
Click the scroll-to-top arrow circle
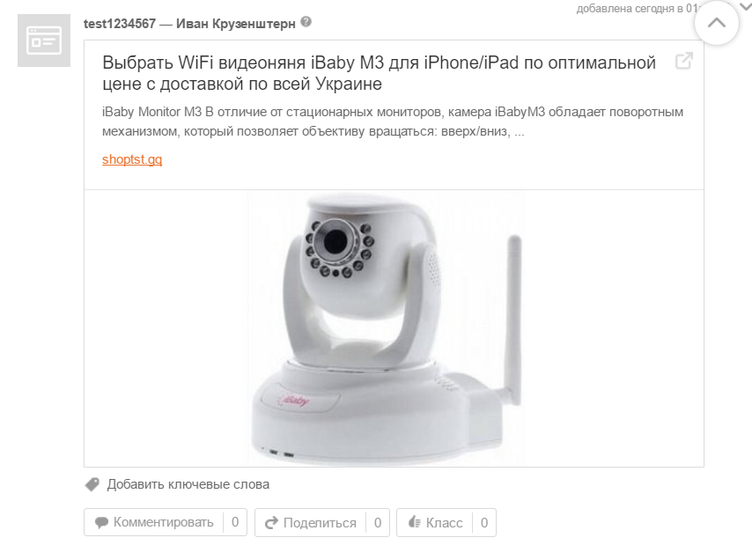coord(717,23)
